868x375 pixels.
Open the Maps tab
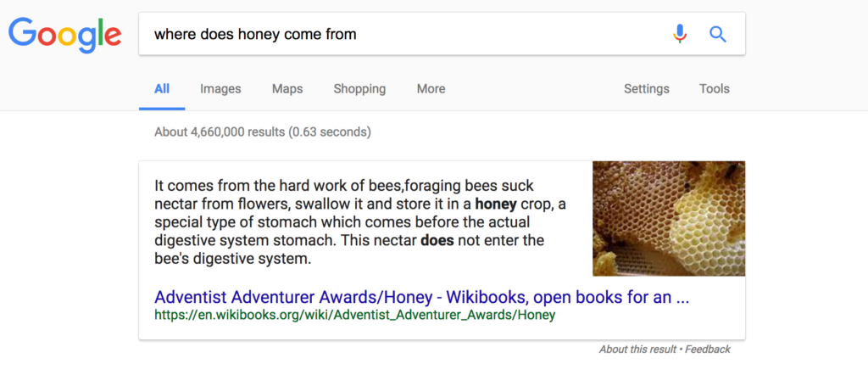pos(287,89)
